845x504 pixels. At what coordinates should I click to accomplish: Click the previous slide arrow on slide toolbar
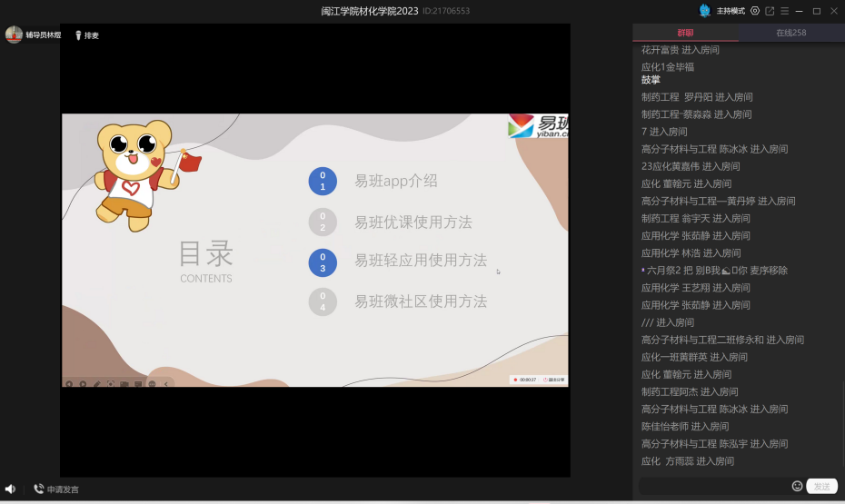[69, 384]
